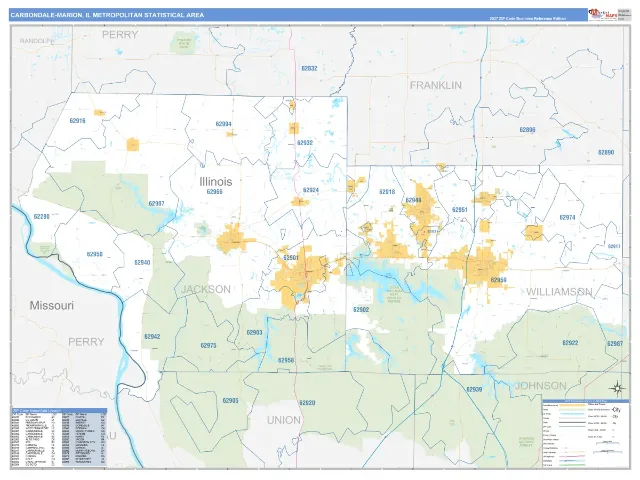Select ZIP code label 62902
The height and width of the screenshot is (480, 640).
(x=361, y=310)
